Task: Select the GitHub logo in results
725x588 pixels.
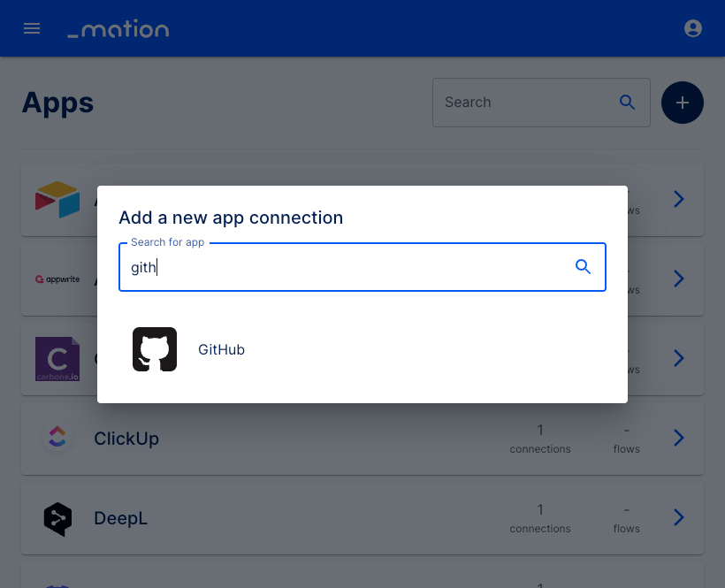Action: 155,349
